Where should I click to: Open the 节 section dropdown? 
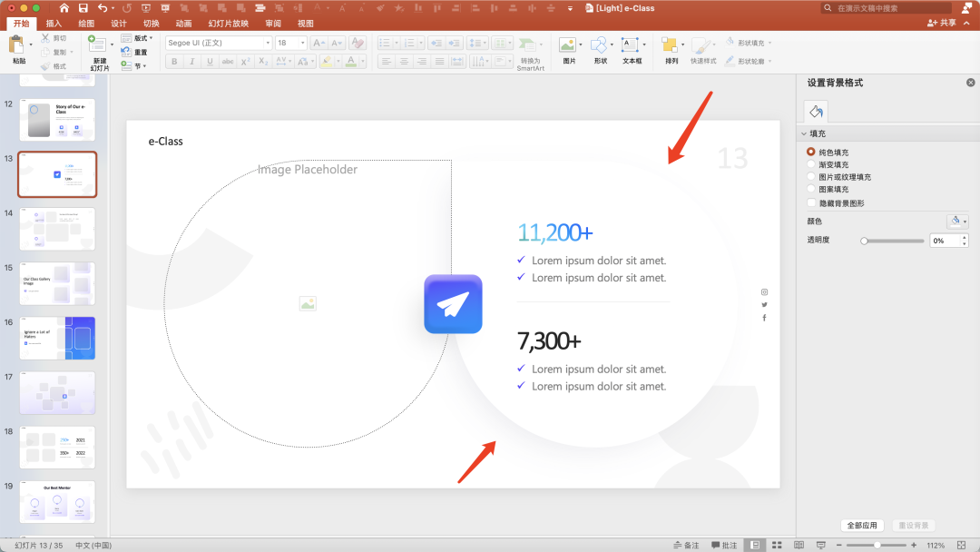click(x=133, y=65)
